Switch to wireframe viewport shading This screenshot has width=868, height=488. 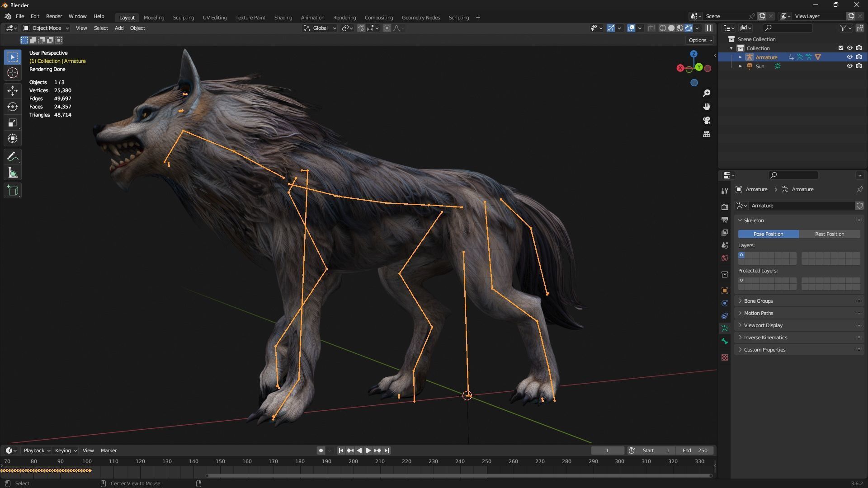click(x=663, y=28)
